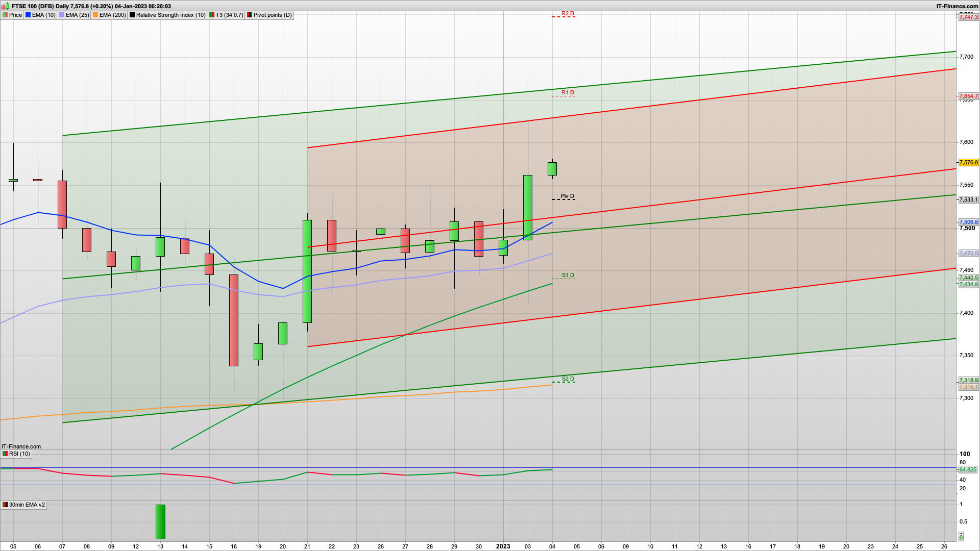Viewport: 980px width, 551px height.
Task: Click the 30min EMA v2 panel icon
Action: point(4,504)
